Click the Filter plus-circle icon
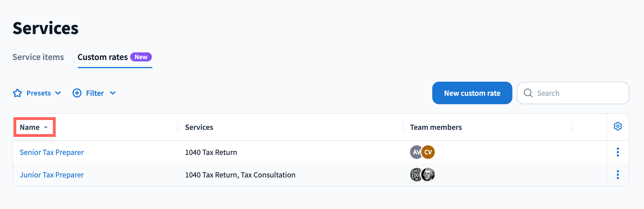 (x=77, y=93)
